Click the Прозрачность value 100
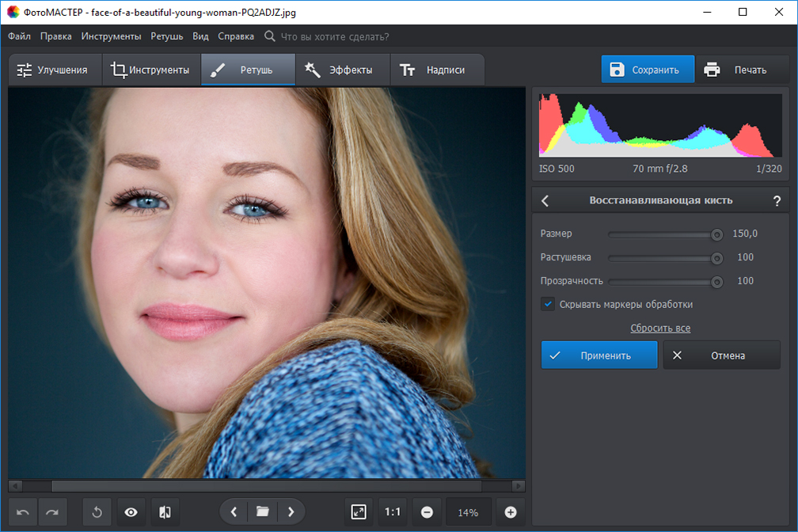Image resolution: width=798 pixels, height=532 pixels. (745, 280)
